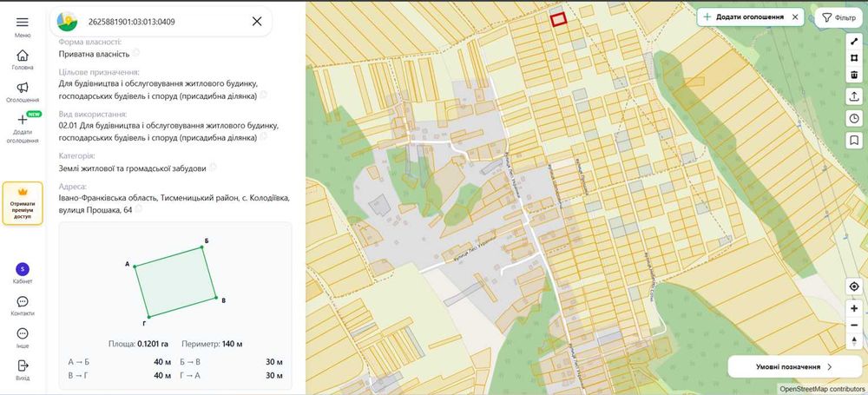Click Отримати преміум доступ button
This screenshot has width=868, height=395.
(x=23, y=203)
